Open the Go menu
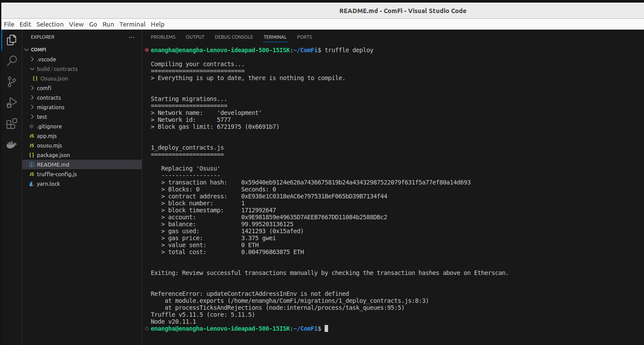Viewport: 644px width, 345px height. pyautogui.click(x=93, y=24)
